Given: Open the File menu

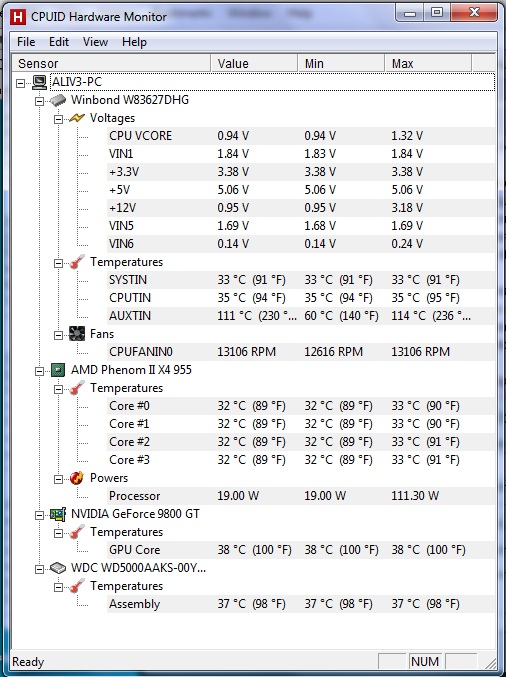Looking at the screenshot, I should [26, 42].
